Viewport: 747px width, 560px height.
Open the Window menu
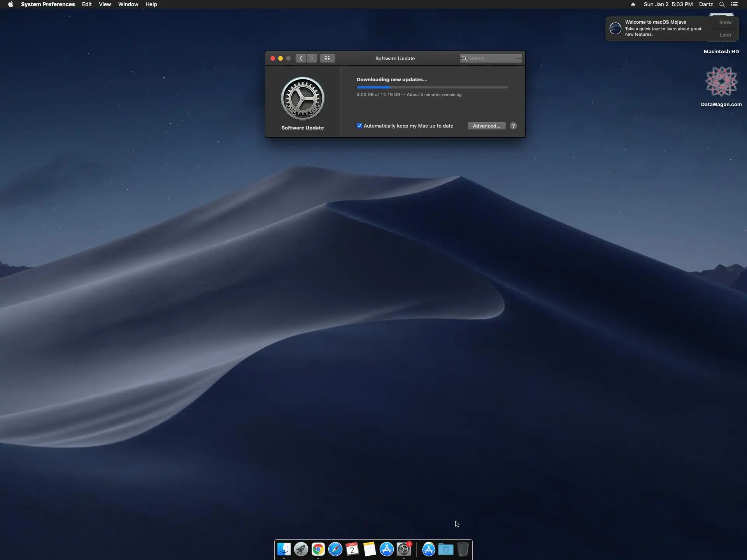point(128,4)
